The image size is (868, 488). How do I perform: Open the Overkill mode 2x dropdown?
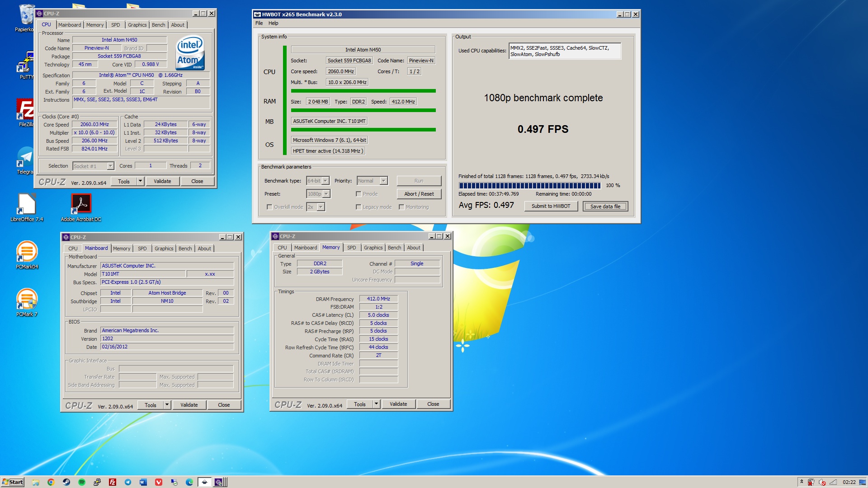[x=316, y=207]
